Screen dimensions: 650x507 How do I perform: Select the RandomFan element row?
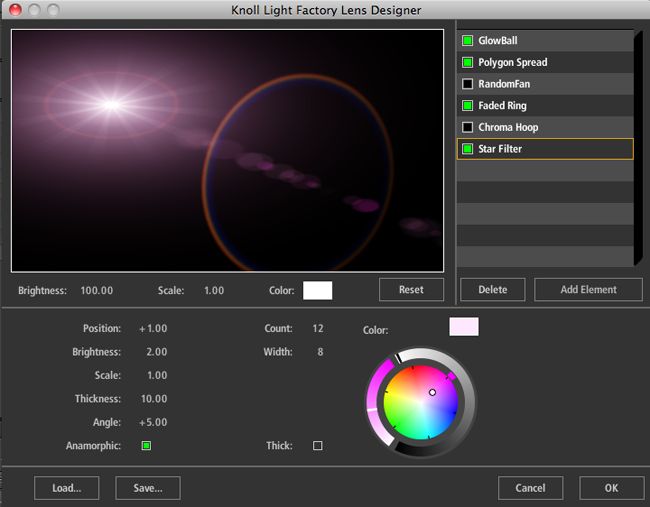[x=545, y=84]
